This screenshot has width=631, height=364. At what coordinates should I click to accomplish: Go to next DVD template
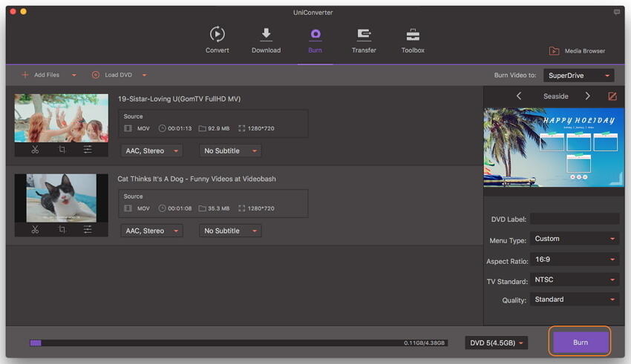[587, 96]
